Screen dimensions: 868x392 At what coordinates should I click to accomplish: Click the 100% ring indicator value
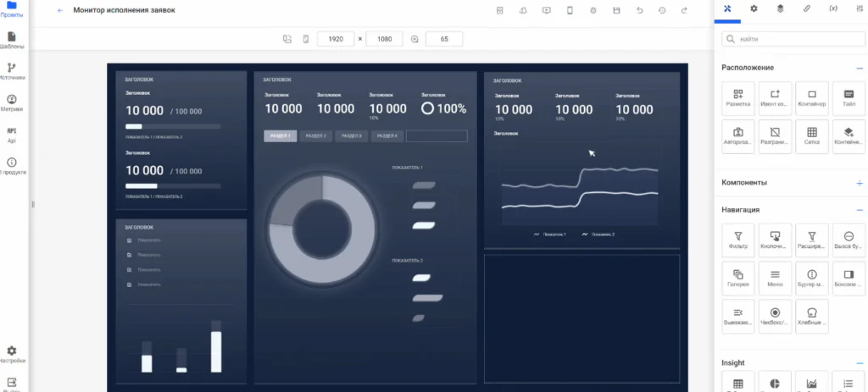click(444, 109)
